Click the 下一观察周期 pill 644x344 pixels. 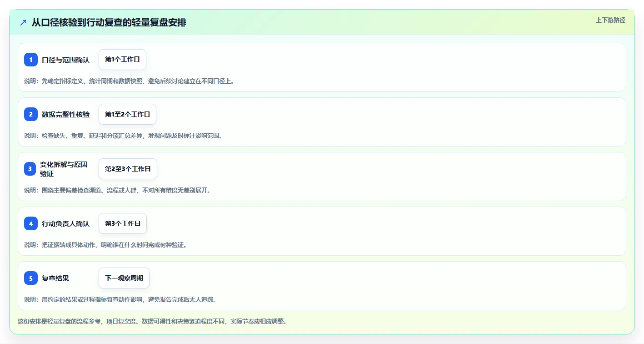tap(124, 278)
